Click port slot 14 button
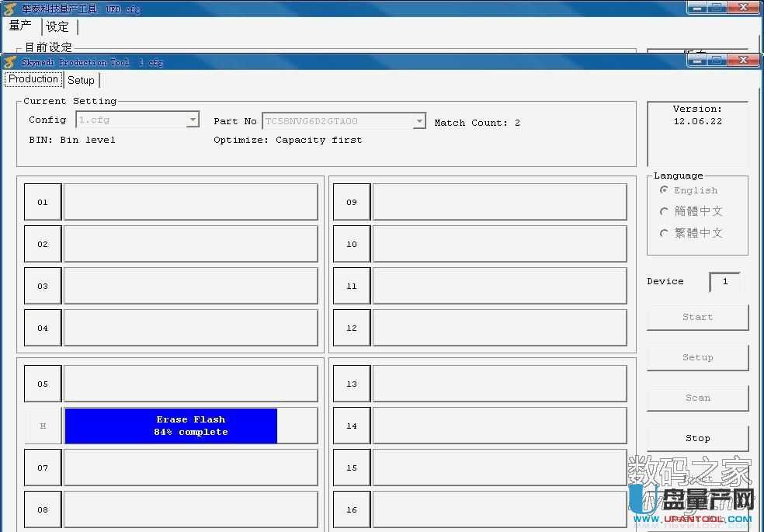Screen dimensions: 764x532 click(352, 426)
